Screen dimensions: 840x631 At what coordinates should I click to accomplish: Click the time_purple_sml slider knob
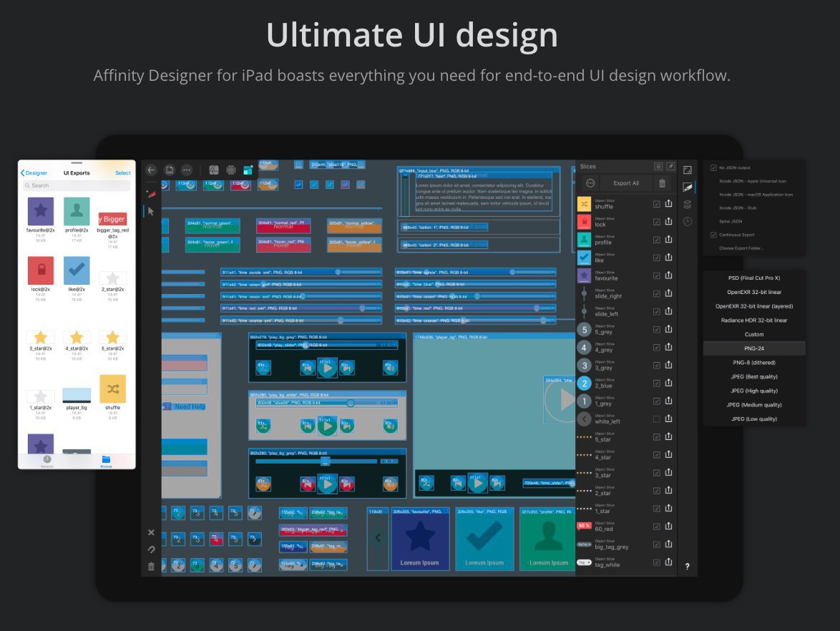pyautogui.click(x=338, y=272)
